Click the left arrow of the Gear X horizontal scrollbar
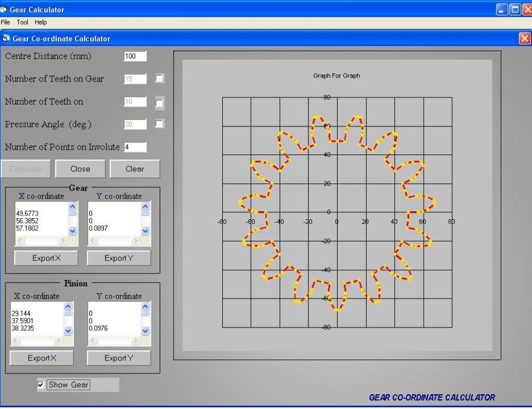This screenshot has width=532, height=409. coord(18,241)
